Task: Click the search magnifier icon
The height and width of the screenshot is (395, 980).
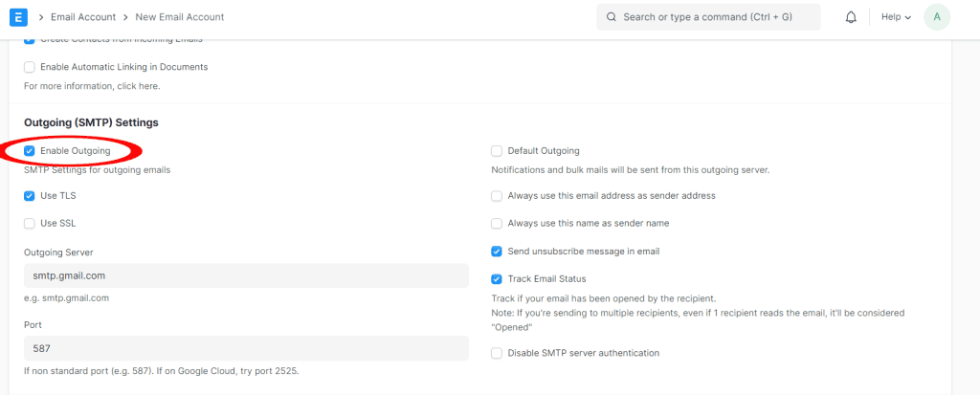Action: [x=611, y=17]
